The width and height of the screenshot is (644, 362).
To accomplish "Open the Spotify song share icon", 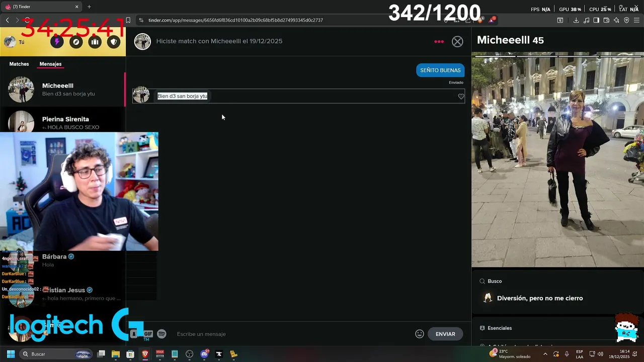I will (x=162, y=334).
